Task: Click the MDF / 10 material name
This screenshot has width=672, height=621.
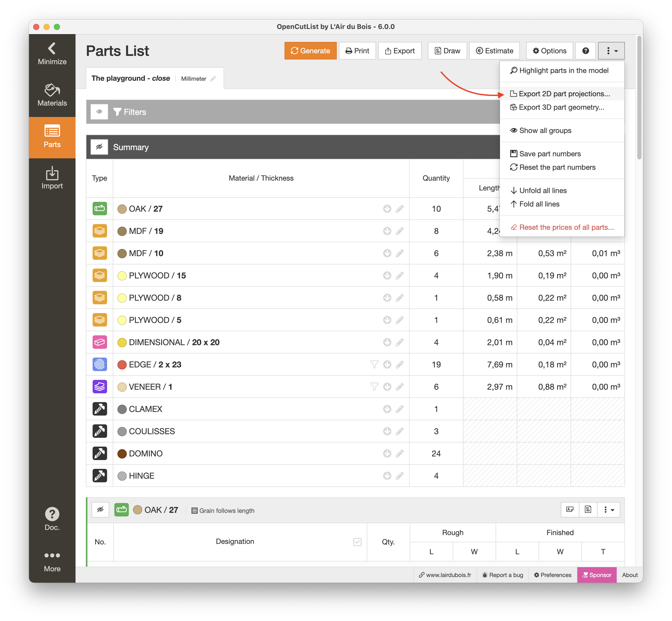Action: click(x=146, y=253)
